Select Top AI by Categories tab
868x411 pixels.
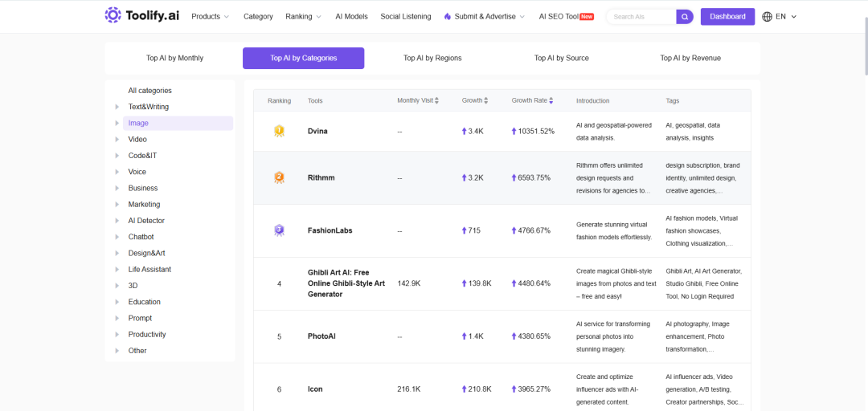[303, 58]
